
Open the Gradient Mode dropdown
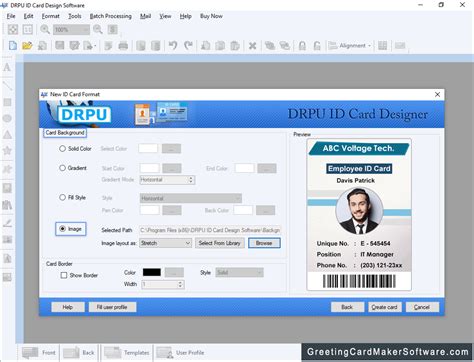coord(167,180)
